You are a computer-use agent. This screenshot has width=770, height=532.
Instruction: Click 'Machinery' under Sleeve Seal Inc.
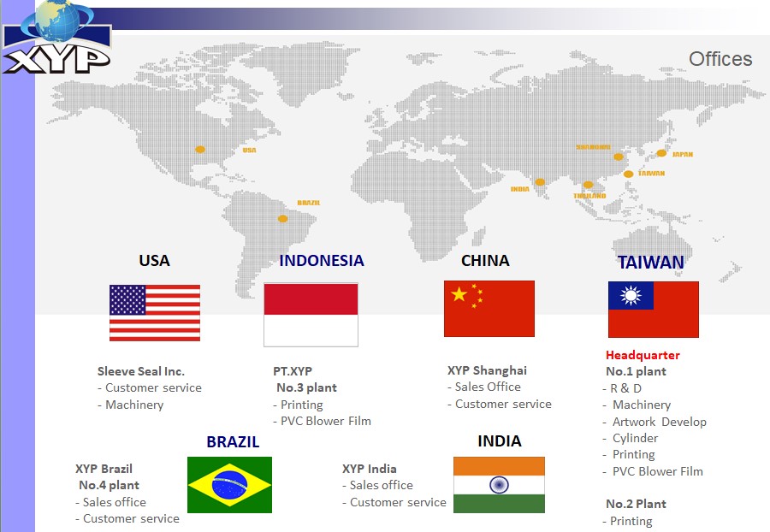click(134, 405)
